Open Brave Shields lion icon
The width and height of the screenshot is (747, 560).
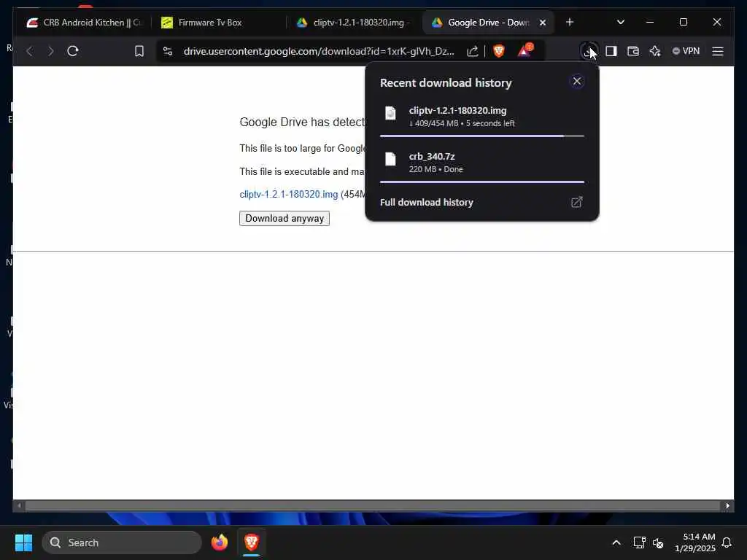499,51
